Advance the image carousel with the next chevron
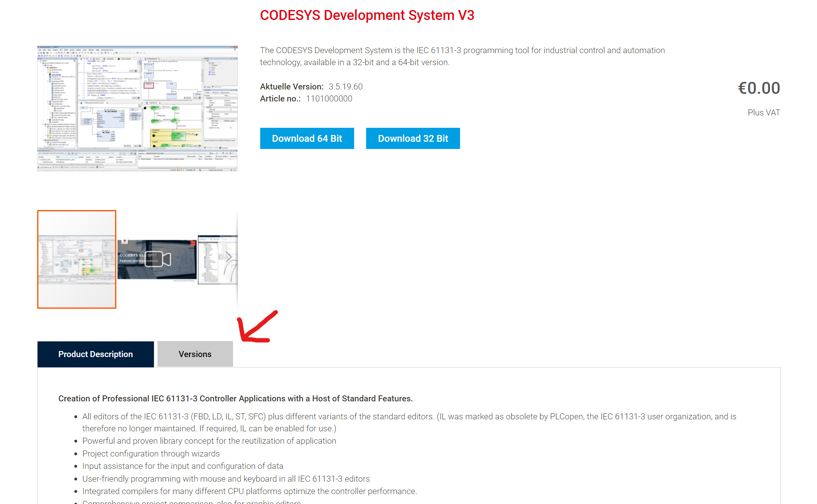Screen dimensions: 817x504 coord(229,257)
